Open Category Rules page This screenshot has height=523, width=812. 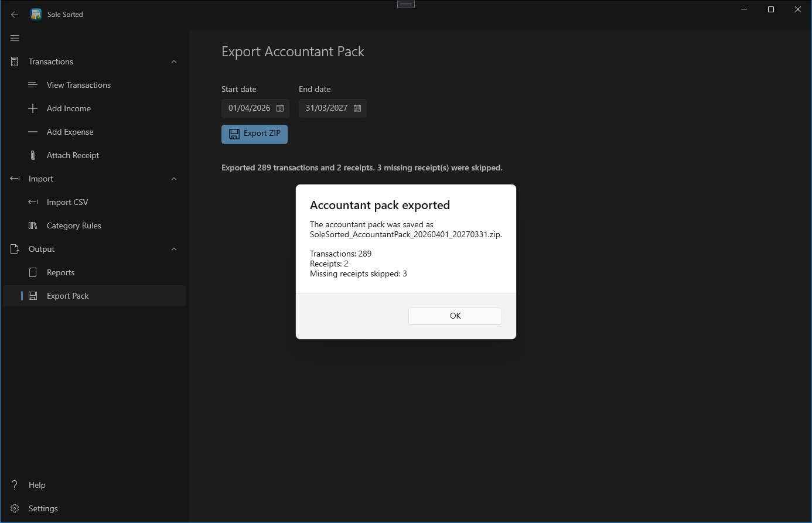[94, 225]
